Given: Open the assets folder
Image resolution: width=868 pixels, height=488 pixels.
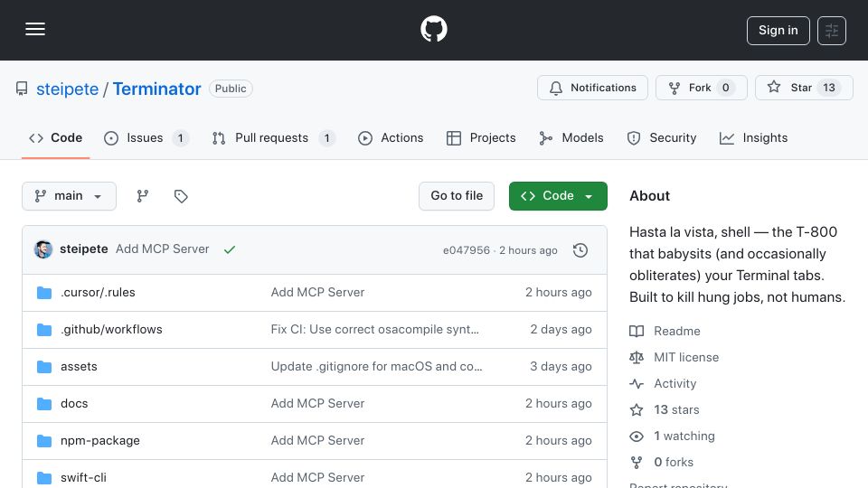Looking at the screenshot, I should (79, 366).
